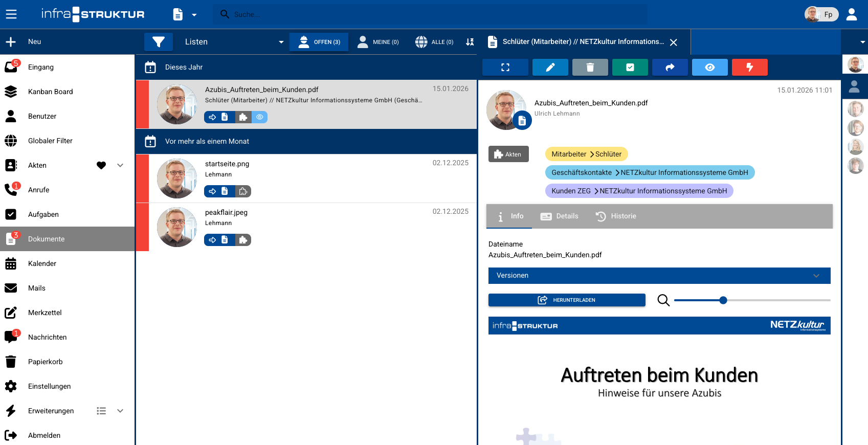Toggle the green checkmark done button
Screen dimensions: 868x445
pyautogui.click(x=630, y=68)
